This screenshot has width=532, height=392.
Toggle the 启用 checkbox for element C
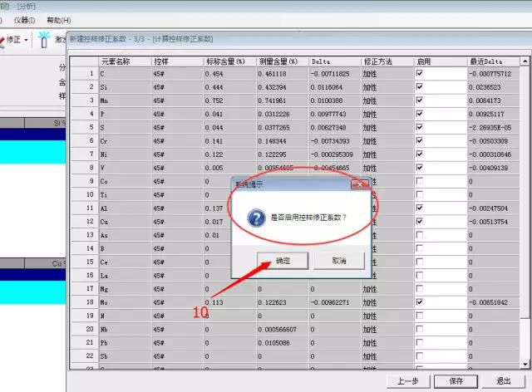420,74
